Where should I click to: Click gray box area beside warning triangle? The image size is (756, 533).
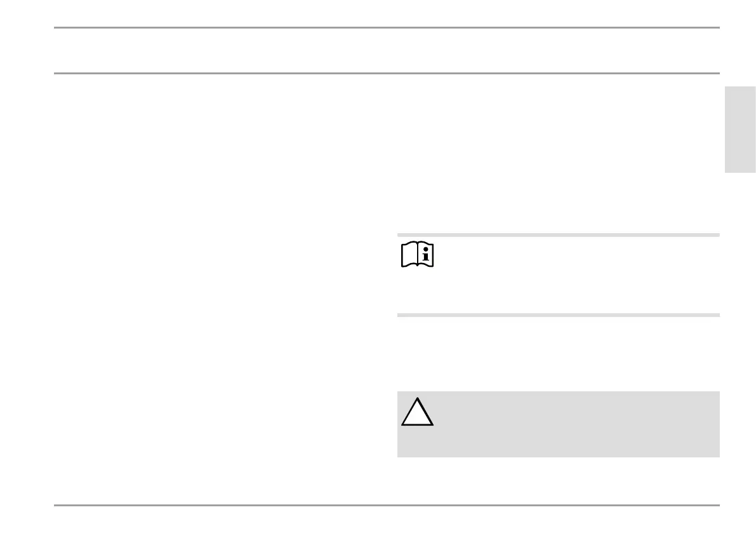(576, 412)
